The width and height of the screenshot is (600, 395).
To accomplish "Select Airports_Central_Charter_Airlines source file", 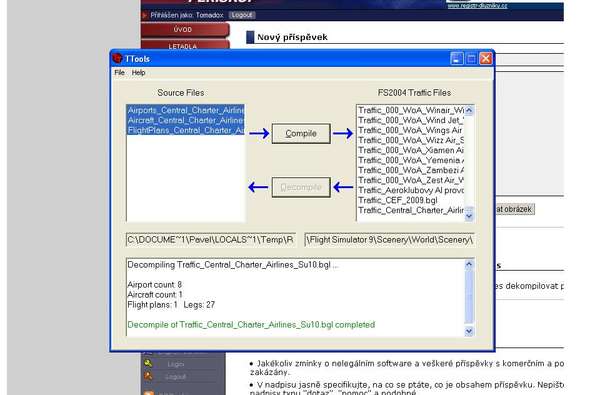I will point(186,110).
